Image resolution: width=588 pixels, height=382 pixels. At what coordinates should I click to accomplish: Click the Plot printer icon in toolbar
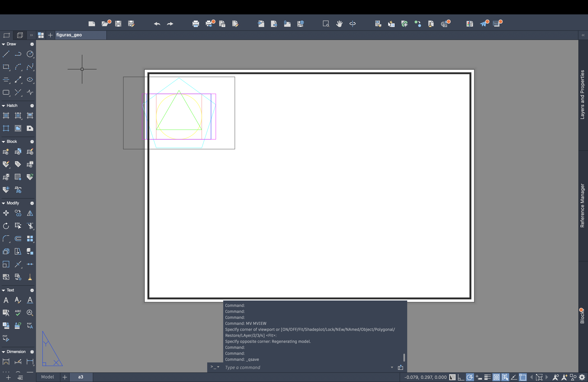point(196,24)
